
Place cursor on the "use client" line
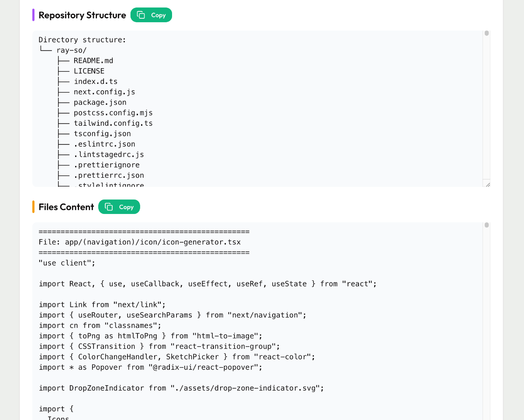point(67,263)
